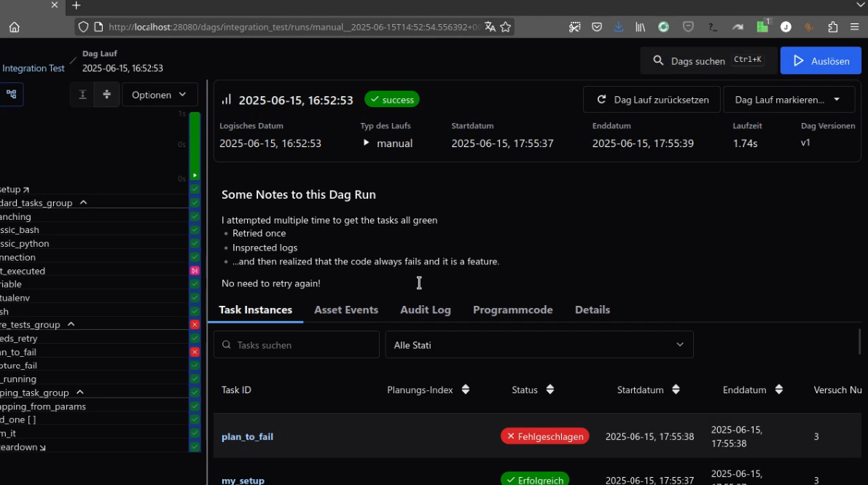Image resolution: width=868 pixels, height=485 pixels.
Task: Click the skipped status cell for t_executed
Action: coord(195,270)
